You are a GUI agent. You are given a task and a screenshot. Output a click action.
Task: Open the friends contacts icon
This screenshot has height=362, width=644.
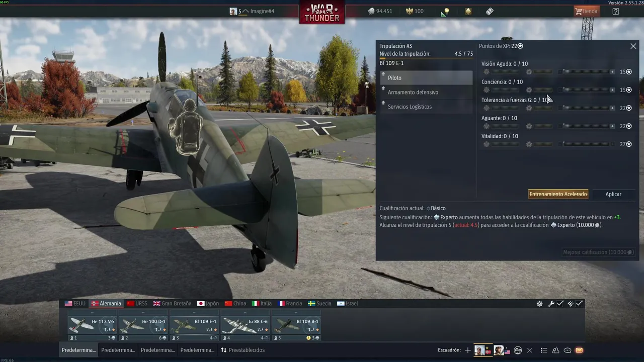click(556, 350)
